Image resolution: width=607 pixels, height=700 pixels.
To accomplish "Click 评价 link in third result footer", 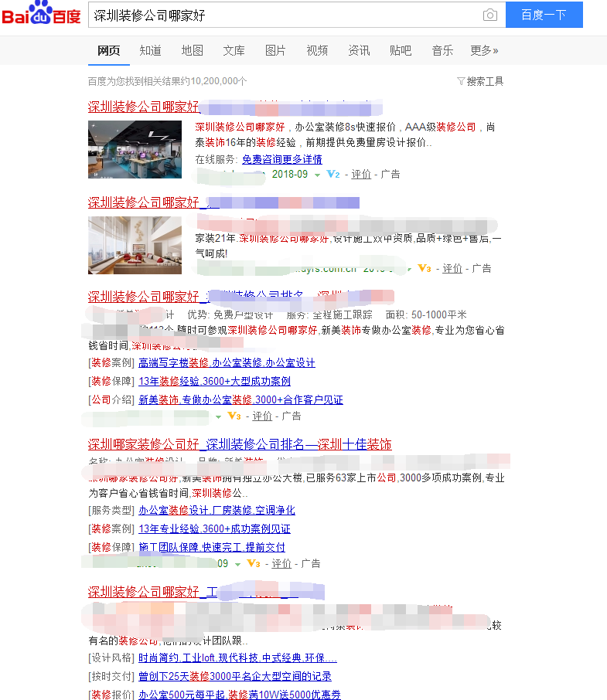I will pos(262,416).
